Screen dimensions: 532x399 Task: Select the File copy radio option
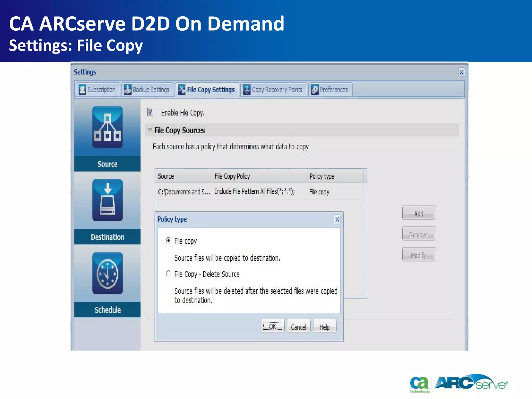click(x=168, y=241)
